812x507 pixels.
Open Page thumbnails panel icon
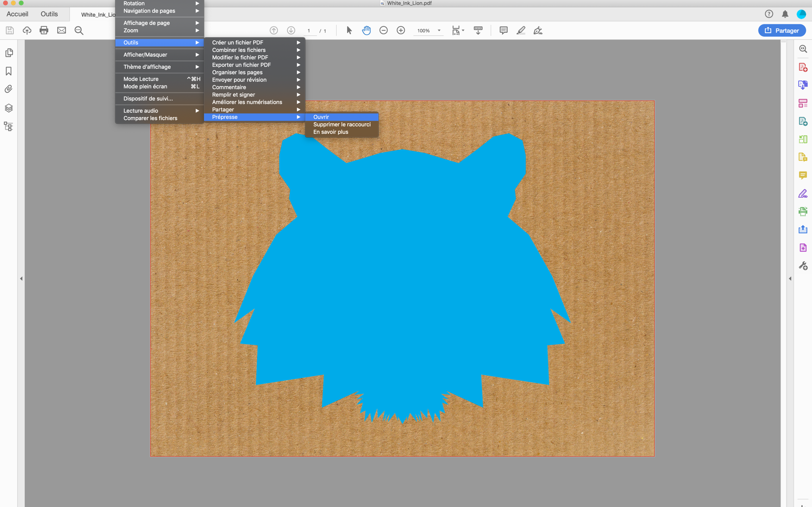(9, 53)
